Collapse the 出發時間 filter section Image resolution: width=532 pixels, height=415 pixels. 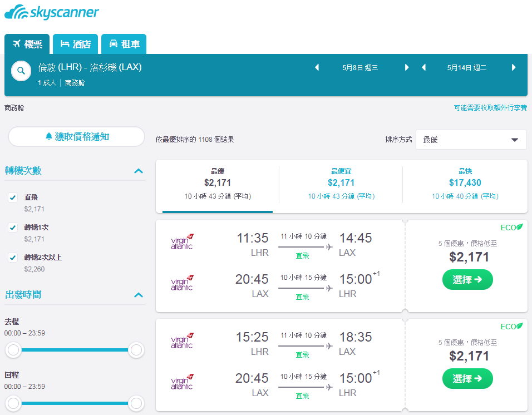click(139, 295)
